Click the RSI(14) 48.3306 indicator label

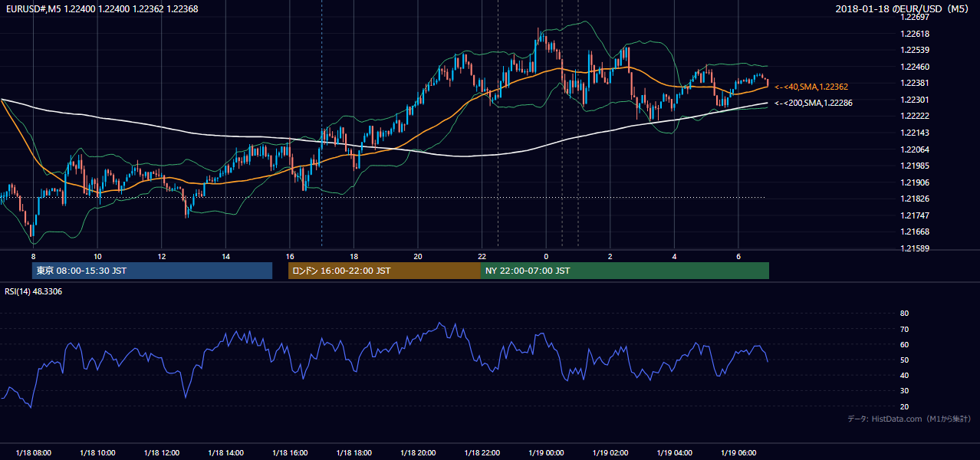(34, 291)
